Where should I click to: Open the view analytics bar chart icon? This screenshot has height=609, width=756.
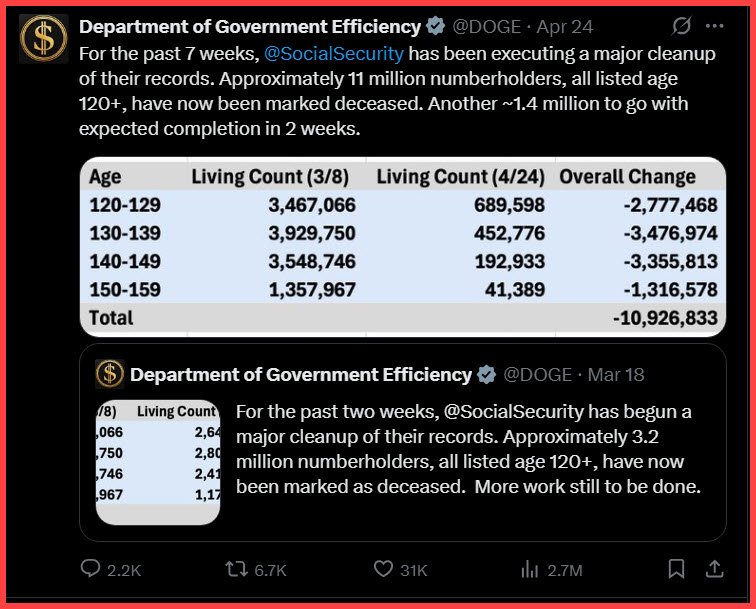530,569
